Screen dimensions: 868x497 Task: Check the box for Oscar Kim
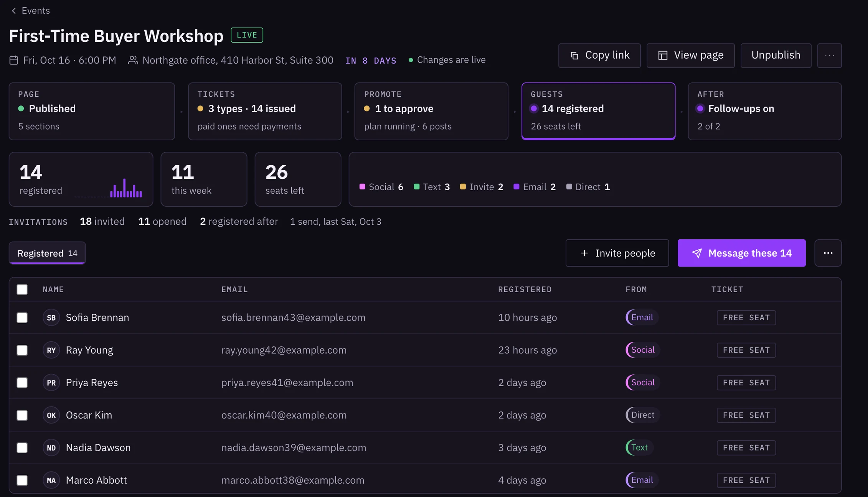[x=22, y=415]
